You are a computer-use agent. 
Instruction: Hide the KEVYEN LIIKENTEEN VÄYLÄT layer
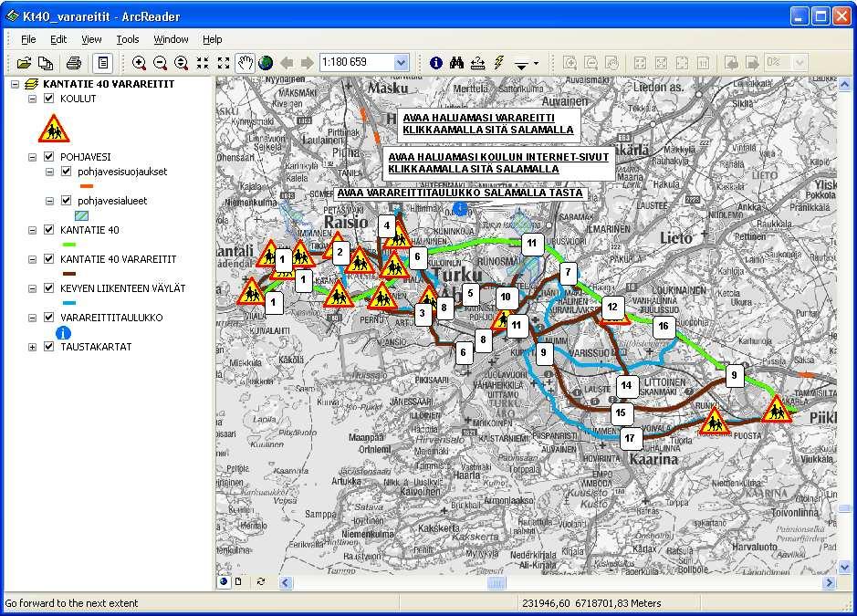click(x=49, y=288)
